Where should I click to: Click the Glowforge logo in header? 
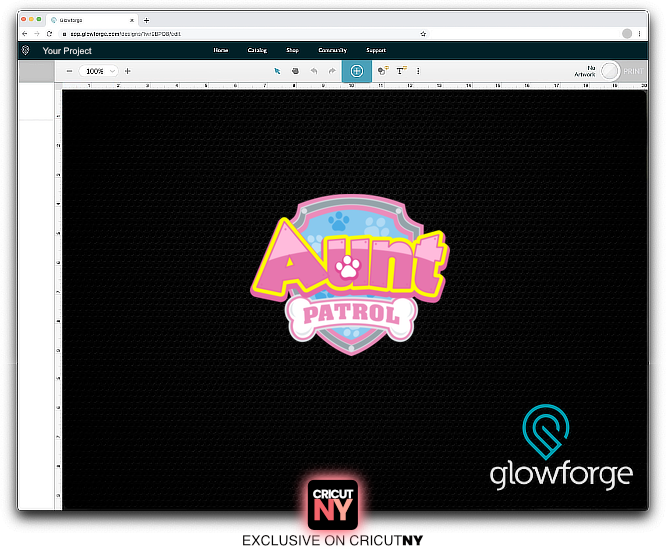pos(25,51)
